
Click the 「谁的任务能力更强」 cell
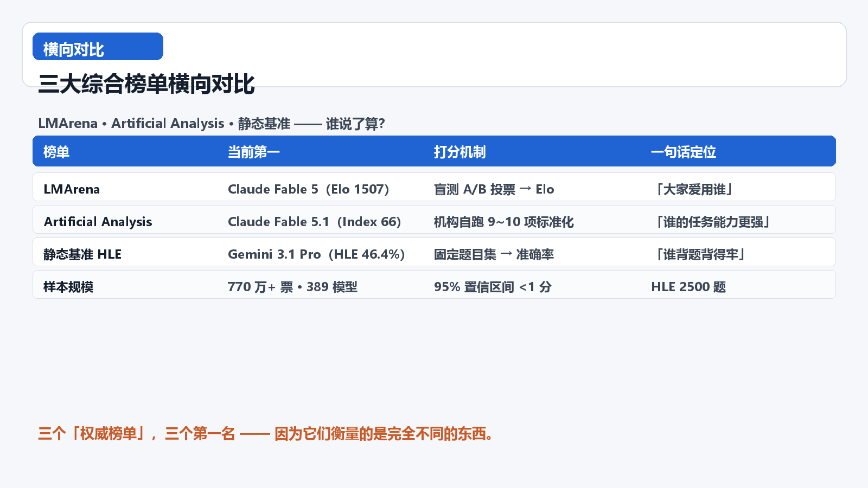[713, 222]
